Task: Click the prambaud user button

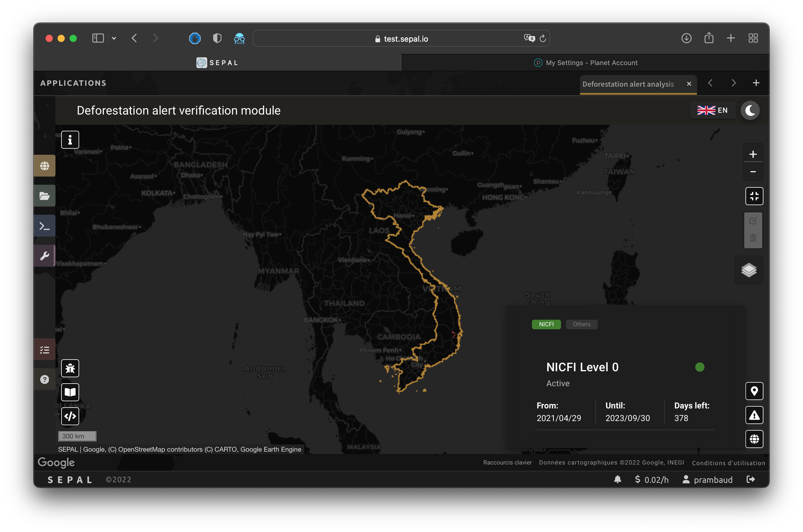Action: coord(708,480)
